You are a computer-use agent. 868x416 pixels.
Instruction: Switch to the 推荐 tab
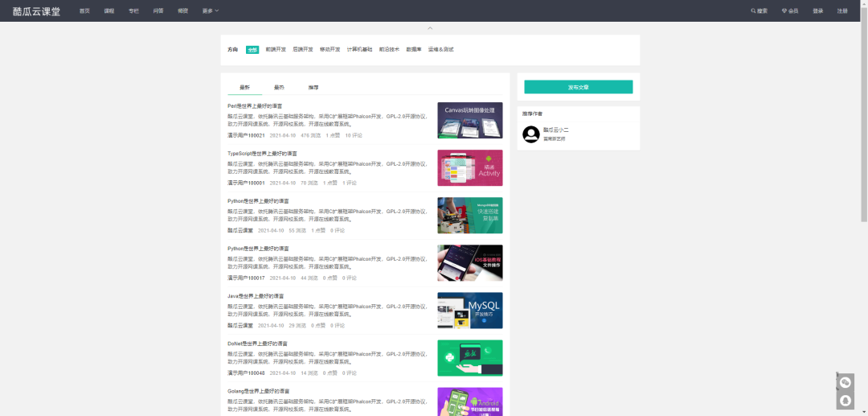313,87
